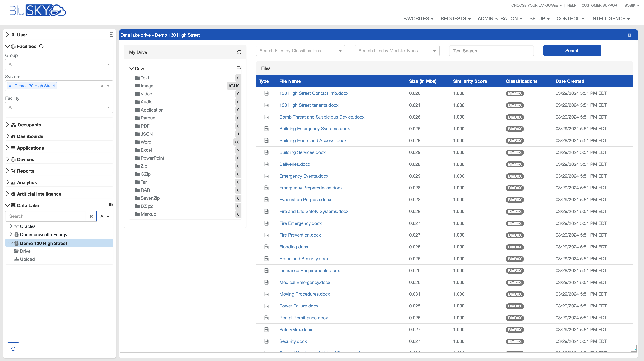
Task: Click the blue Search button
Action: click(572, 51)
